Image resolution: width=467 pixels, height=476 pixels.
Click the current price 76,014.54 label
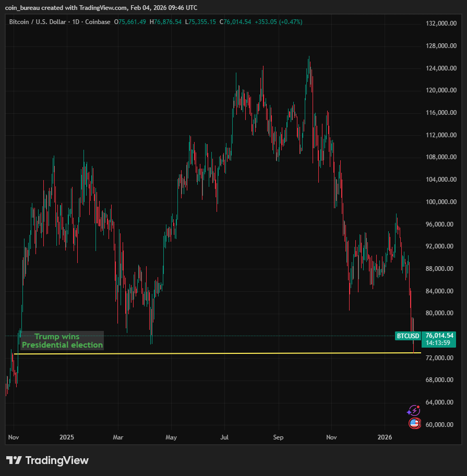pos(439,336)
